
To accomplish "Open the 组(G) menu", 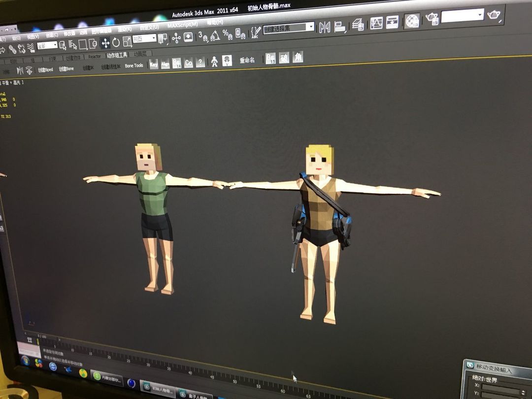I will click(16, 38).
